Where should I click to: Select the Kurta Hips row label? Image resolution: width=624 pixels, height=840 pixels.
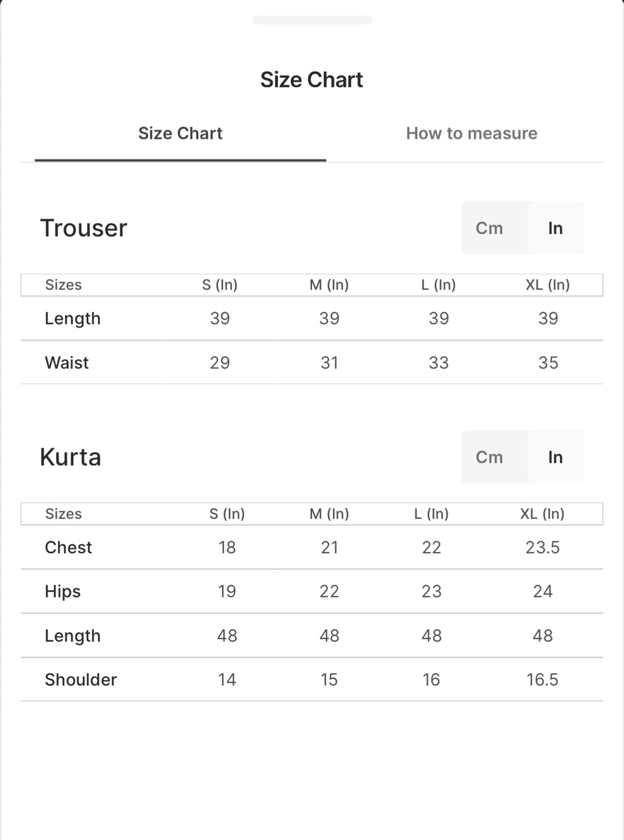pyautogui.click(x=63, y=592)
